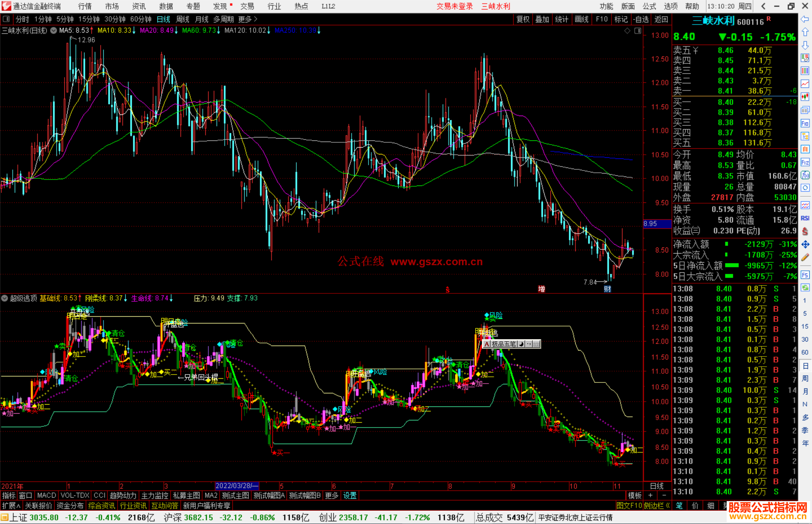Click the candlestick chart sidebar icon
The image size is (812, 524).
(805, 97)
